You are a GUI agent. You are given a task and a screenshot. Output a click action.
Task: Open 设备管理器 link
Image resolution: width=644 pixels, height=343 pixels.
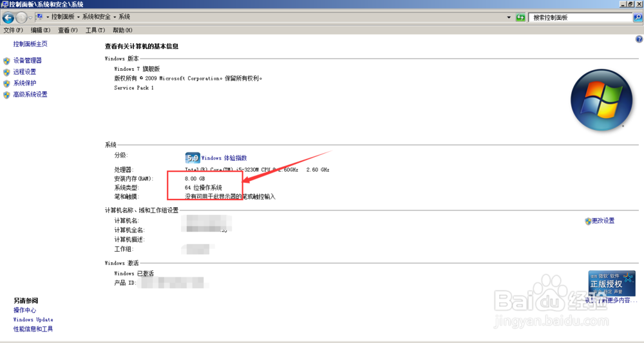pos(28,60)
